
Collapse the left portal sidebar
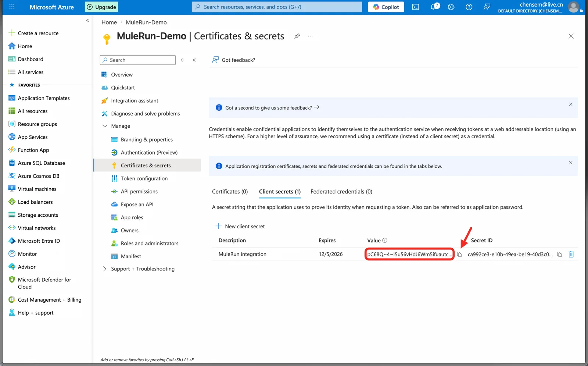87,21
